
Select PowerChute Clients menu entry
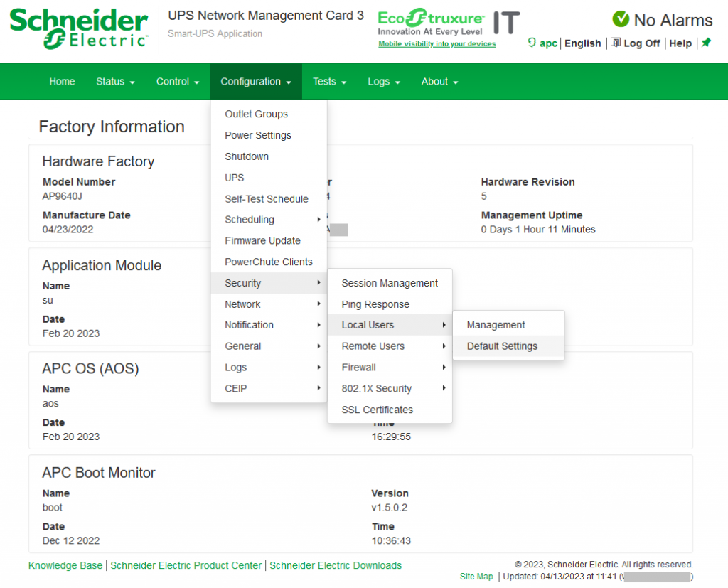pos(269,262)
